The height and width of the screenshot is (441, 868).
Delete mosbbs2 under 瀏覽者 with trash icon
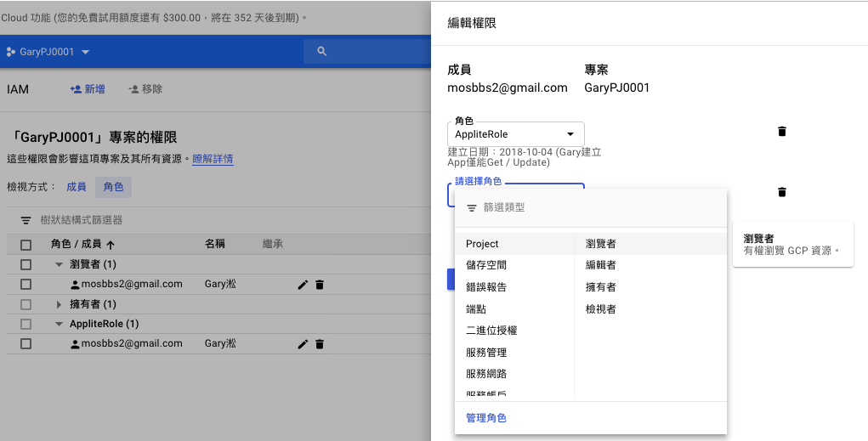tap(320, 285)
